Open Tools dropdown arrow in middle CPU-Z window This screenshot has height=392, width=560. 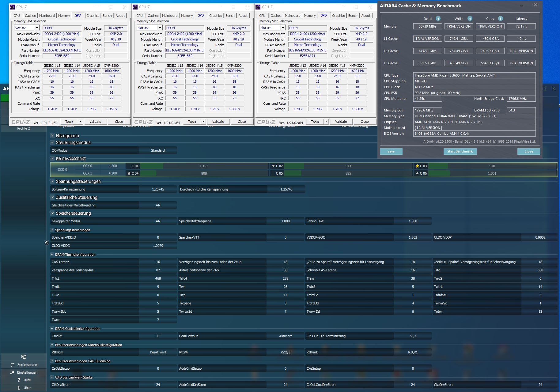[x=203, y=122]
